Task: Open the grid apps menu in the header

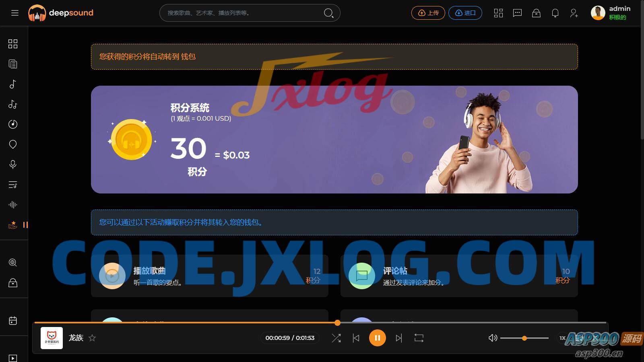Action: (498, 13)
